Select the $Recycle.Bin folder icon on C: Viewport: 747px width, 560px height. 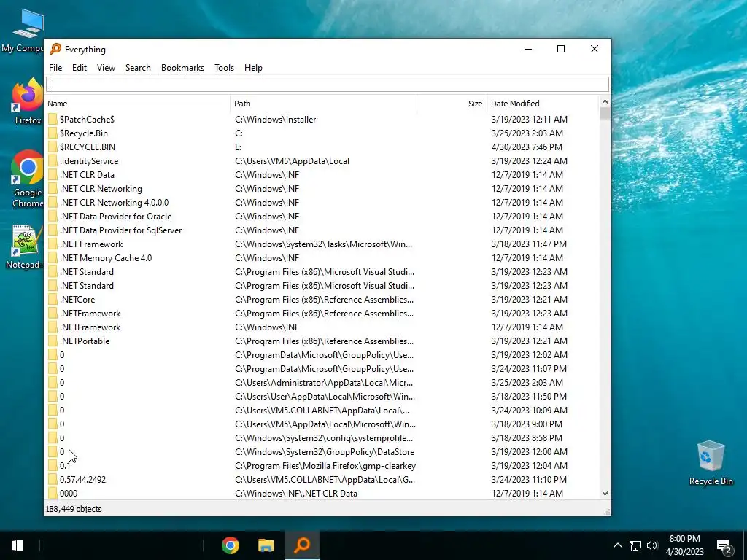(53, 133)
